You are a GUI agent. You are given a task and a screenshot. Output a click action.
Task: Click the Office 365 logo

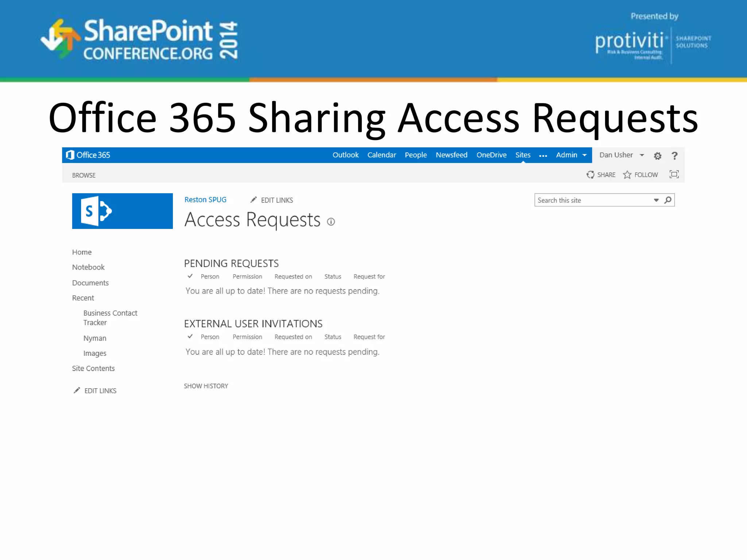tap(88, 155)
